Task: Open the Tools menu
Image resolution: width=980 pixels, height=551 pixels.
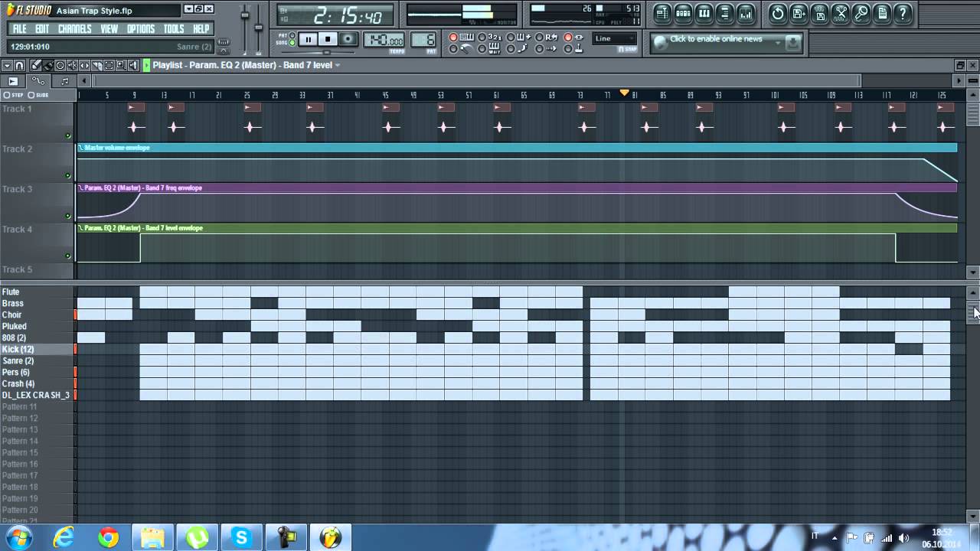Action: coord(174,28)
